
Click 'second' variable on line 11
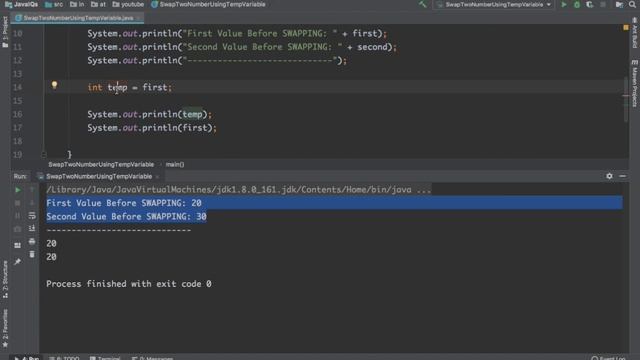(x=372, y=47)
